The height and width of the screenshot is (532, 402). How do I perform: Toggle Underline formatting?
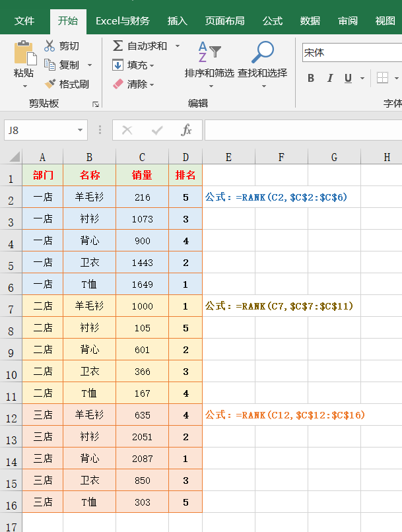click(348, 79)
